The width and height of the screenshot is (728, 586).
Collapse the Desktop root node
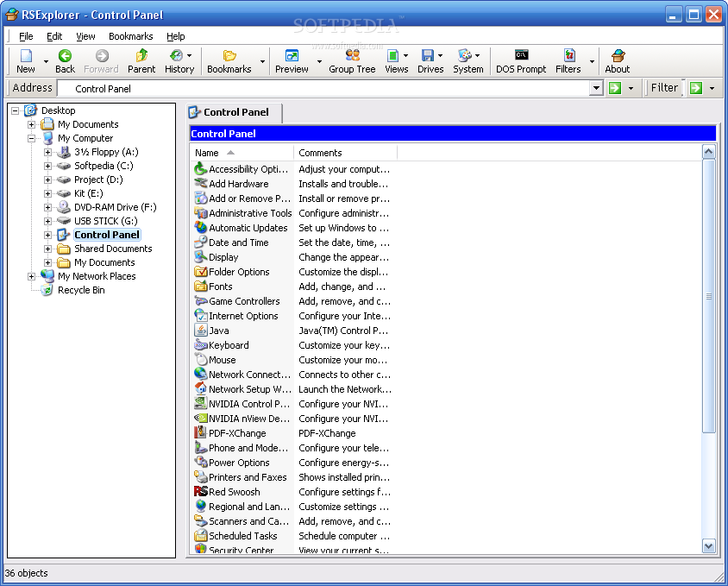pyautogui.click(x=15, y=110)
